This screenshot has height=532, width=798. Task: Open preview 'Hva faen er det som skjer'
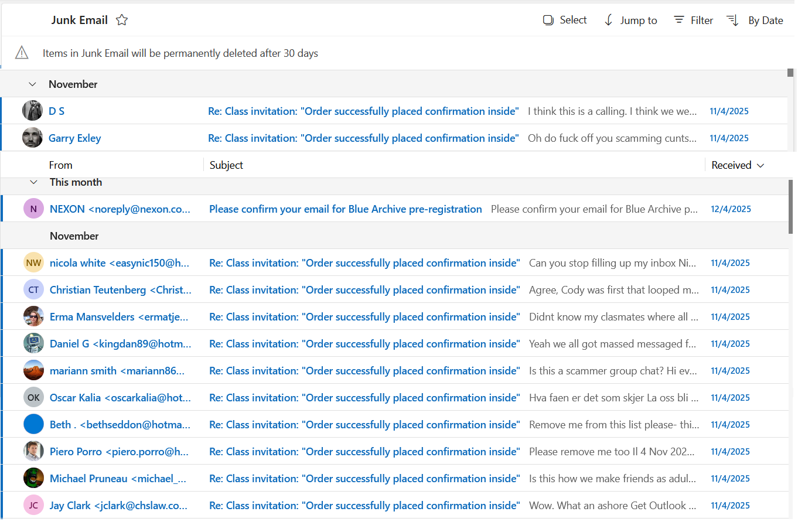click(613, 398)
